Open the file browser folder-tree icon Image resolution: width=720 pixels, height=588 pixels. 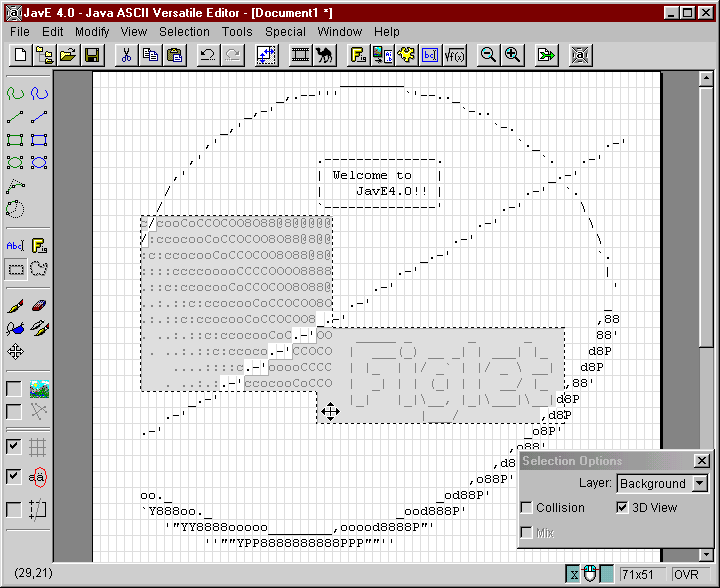44,55
